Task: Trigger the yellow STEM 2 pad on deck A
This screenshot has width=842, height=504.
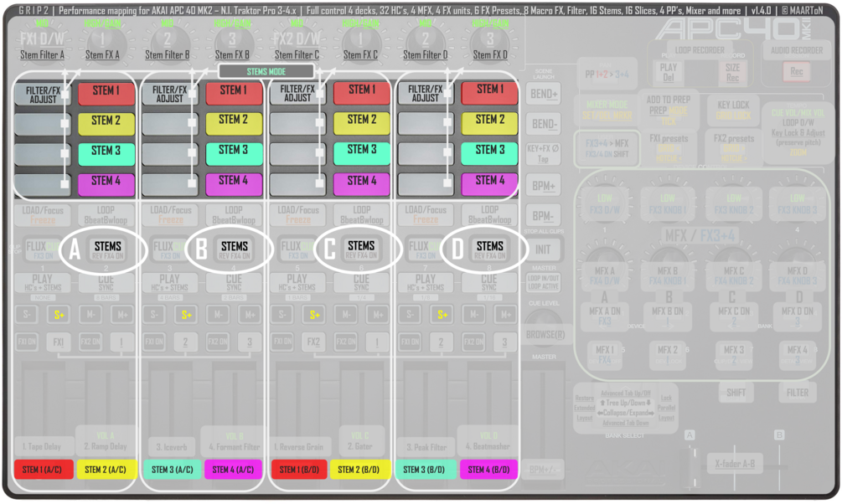Action: pyautogui.click(x=106, y=123)
